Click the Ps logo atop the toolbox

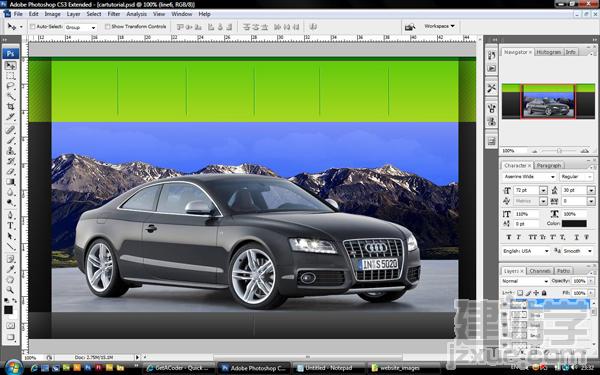coord(10,53)
